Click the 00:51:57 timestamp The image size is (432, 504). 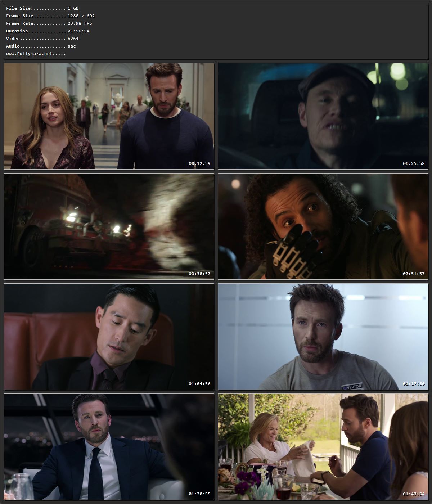[x=414, y=274]
